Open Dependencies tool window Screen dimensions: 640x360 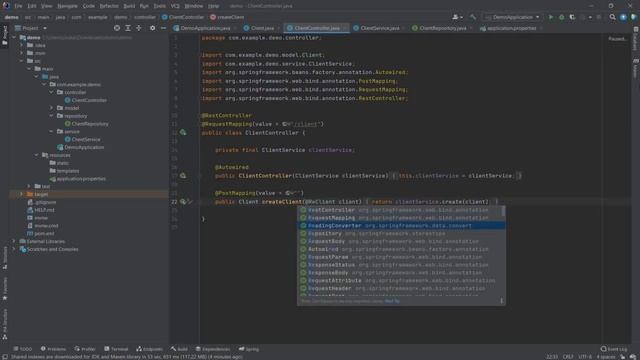pyautogui.click(x=213, y=349)
